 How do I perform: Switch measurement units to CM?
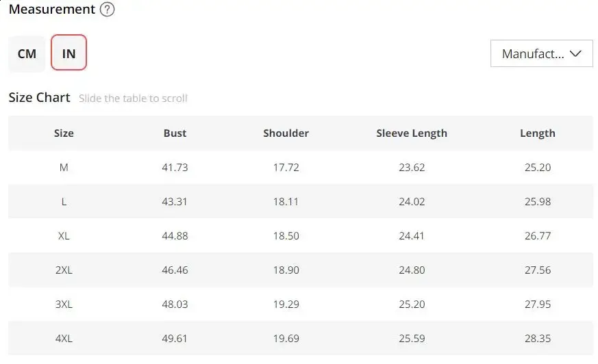[x=27, y=53]
